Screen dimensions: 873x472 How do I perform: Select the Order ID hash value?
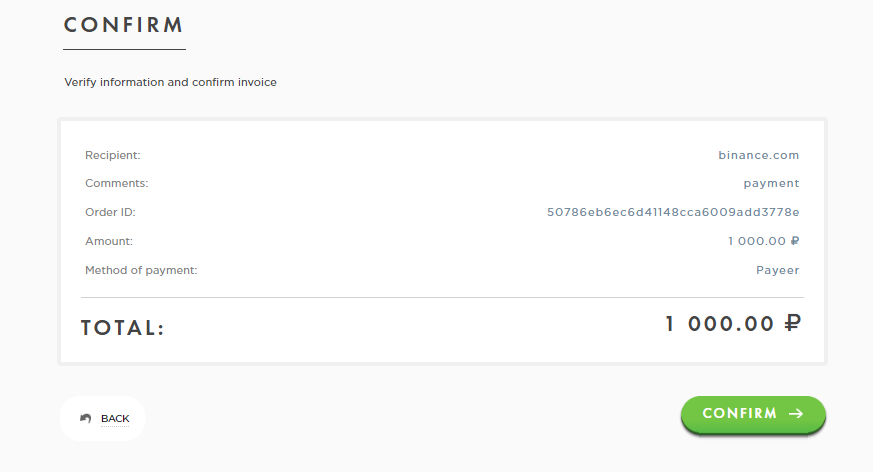tap(673, 212)
